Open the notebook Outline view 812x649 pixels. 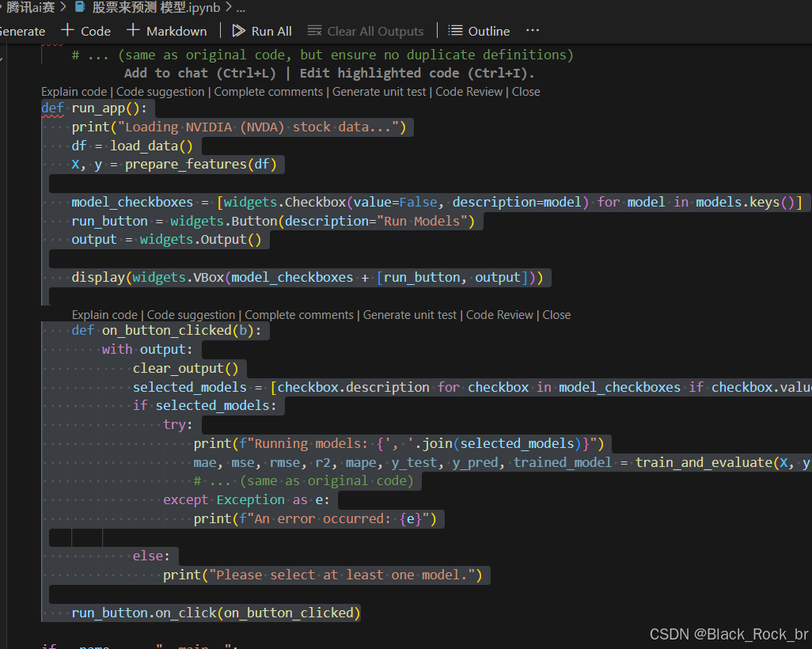tap(478, 31)
